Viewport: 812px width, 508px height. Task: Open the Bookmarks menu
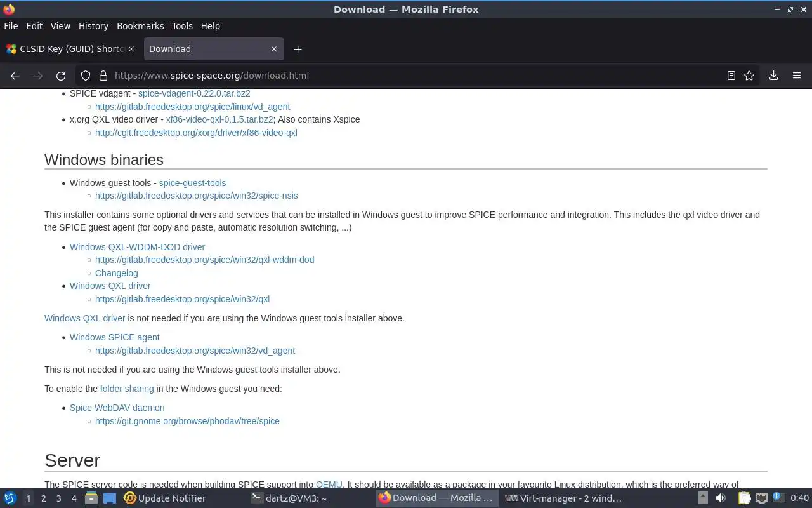pos(140,26)
